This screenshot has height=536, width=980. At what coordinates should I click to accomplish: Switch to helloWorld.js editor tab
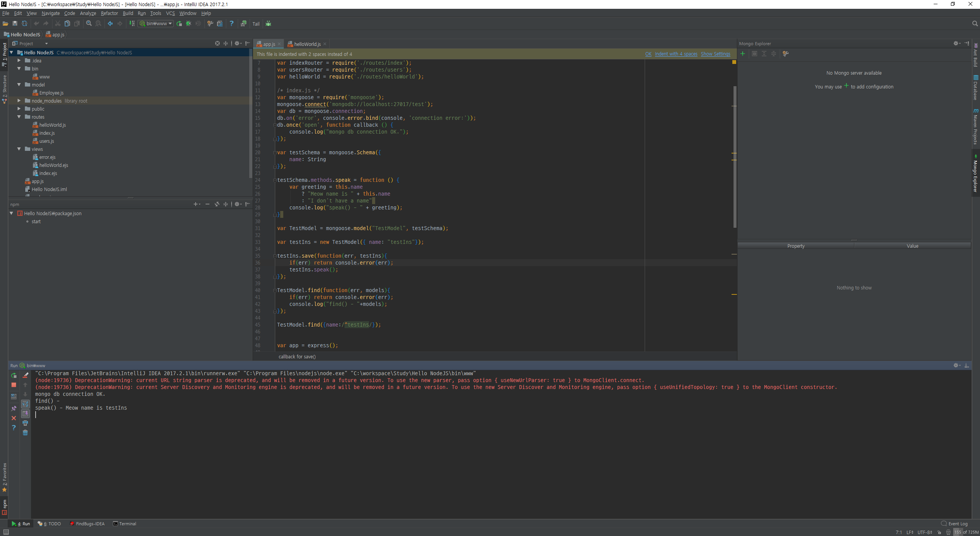coord(307,44)
